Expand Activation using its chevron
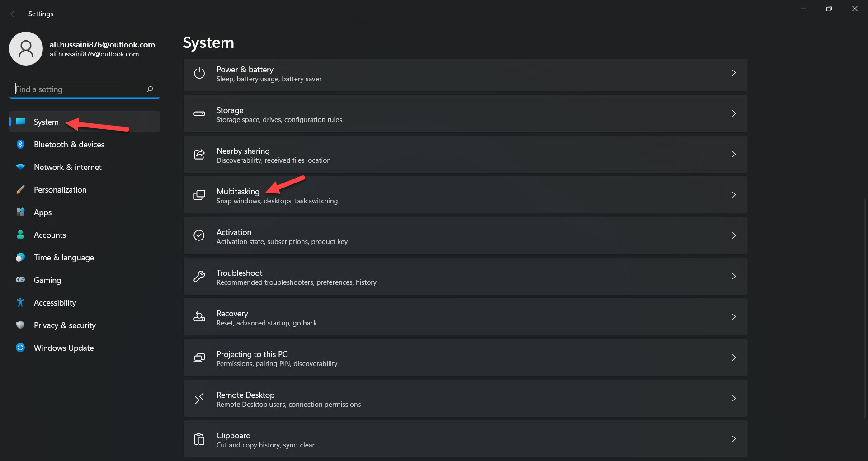Viewport: 868px width, 461px height. click(x=733, y=235)
